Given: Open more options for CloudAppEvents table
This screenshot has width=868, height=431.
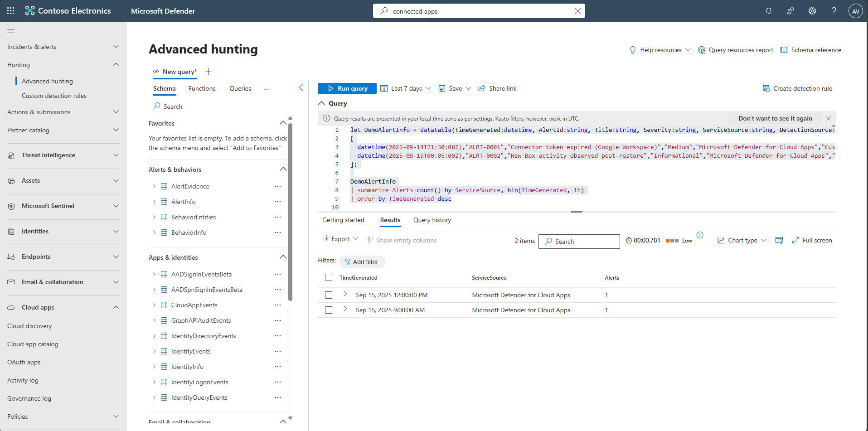Looking at the screenshot, I should (278, 305).
